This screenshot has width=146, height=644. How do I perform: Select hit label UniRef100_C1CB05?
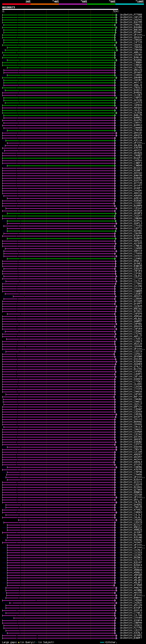click(131, 306)
